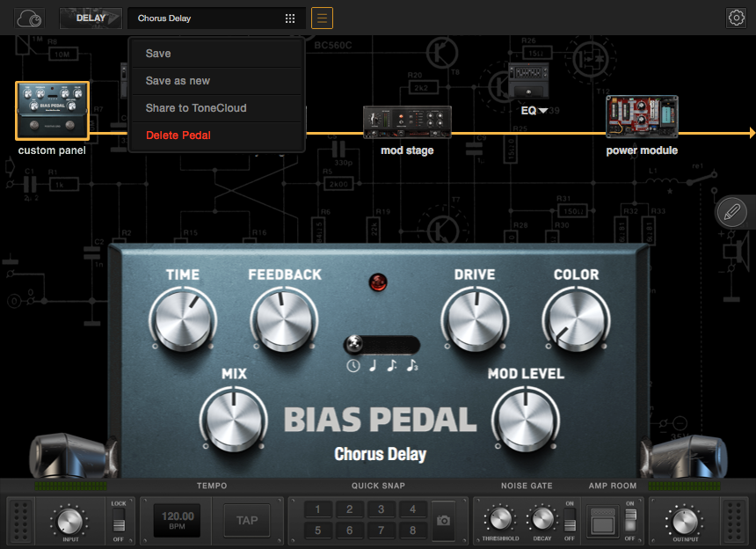
Task: Open the ToneCloud cloud icon
Action: (x=29, y=18)
